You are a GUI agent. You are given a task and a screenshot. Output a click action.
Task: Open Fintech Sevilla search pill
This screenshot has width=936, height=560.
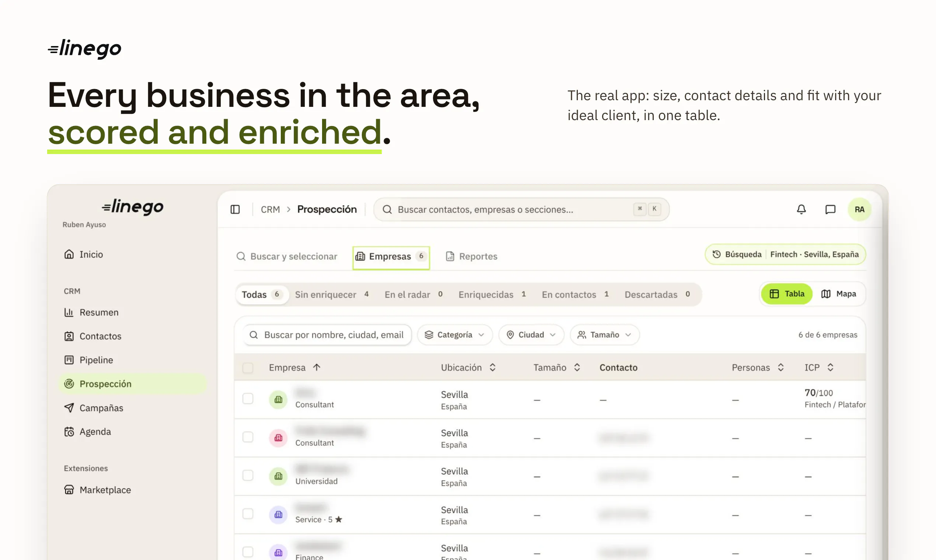(785, 254)
